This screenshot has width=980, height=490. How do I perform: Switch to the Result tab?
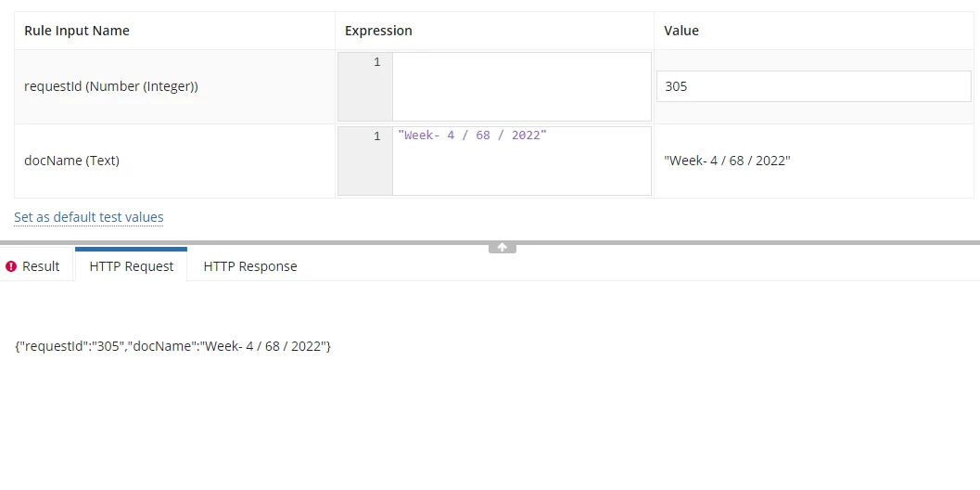(x=32, y=266)
